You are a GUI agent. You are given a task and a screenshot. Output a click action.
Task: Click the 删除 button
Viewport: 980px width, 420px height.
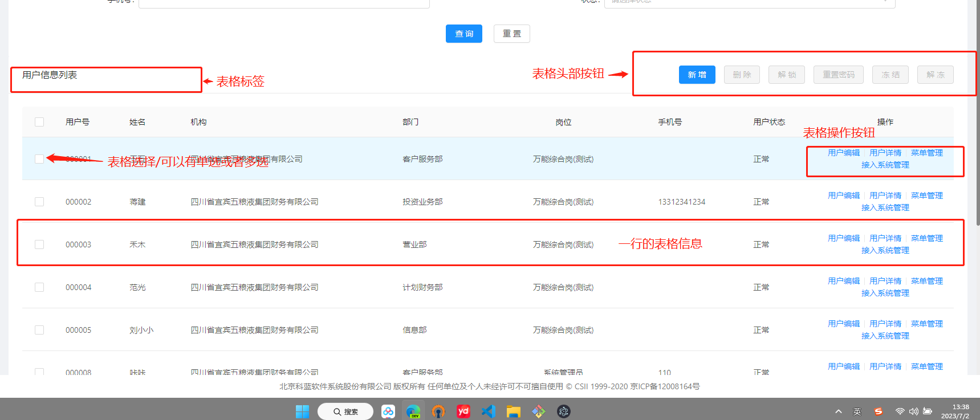click(x=742, y=75)
